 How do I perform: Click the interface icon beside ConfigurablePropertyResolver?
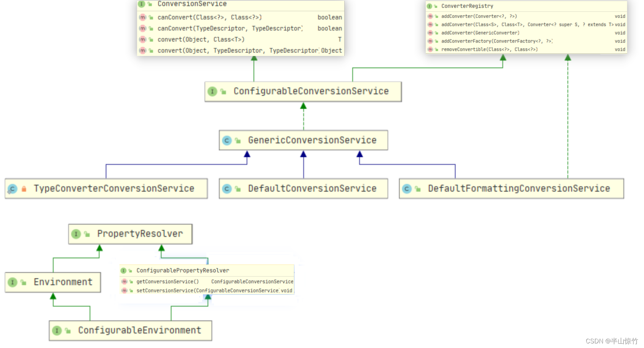(124, 271)
